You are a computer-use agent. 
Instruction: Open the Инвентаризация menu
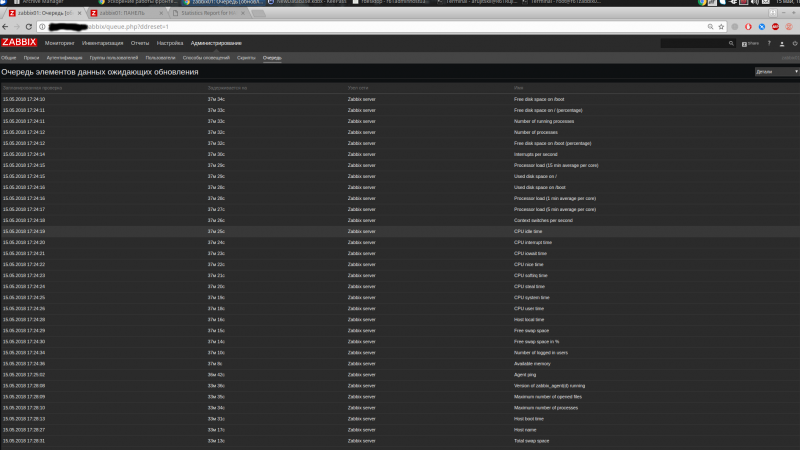103,43
